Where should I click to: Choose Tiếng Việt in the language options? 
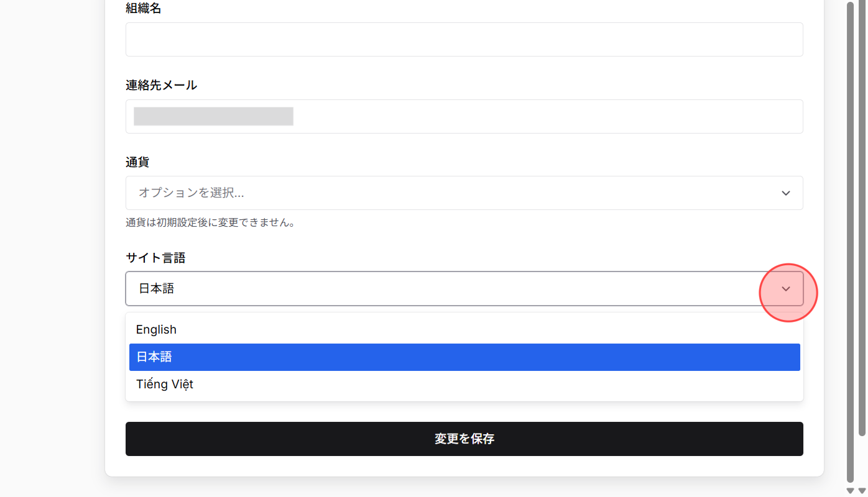tap(164, 384)
